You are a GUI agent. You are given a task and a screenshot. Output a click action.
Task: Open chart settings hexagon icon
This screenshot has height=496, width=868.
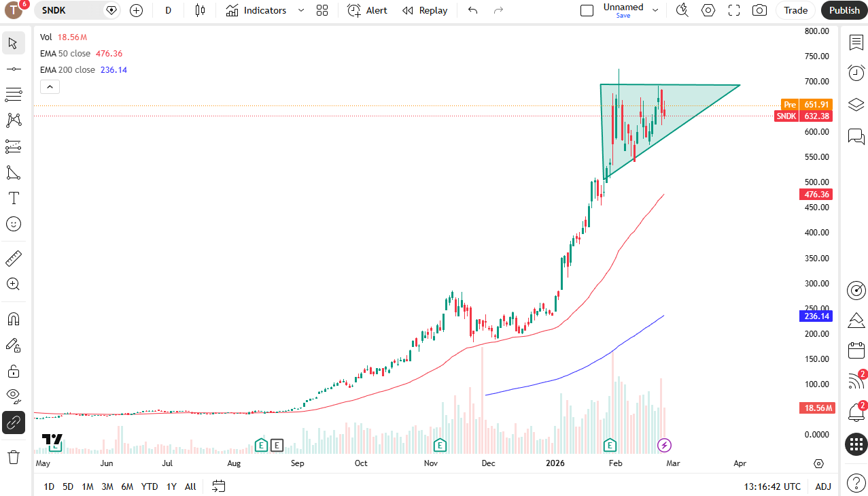coord(708,10)
